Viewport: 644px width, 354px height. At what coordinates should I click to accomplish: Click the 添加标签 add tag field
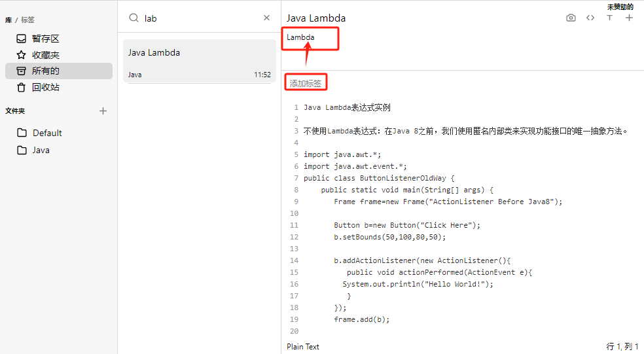click(306, 83)
